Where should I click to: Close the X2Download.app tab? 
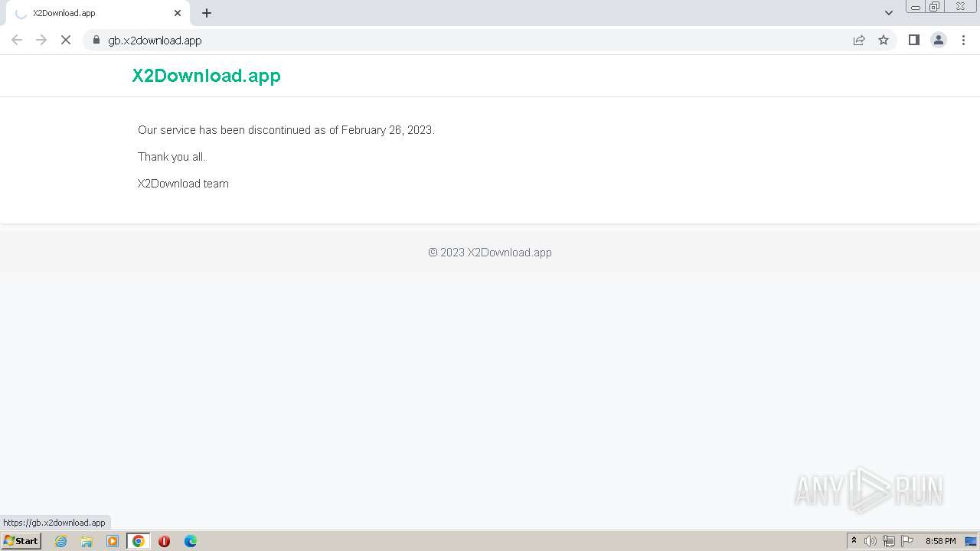[x=178, y=13]
